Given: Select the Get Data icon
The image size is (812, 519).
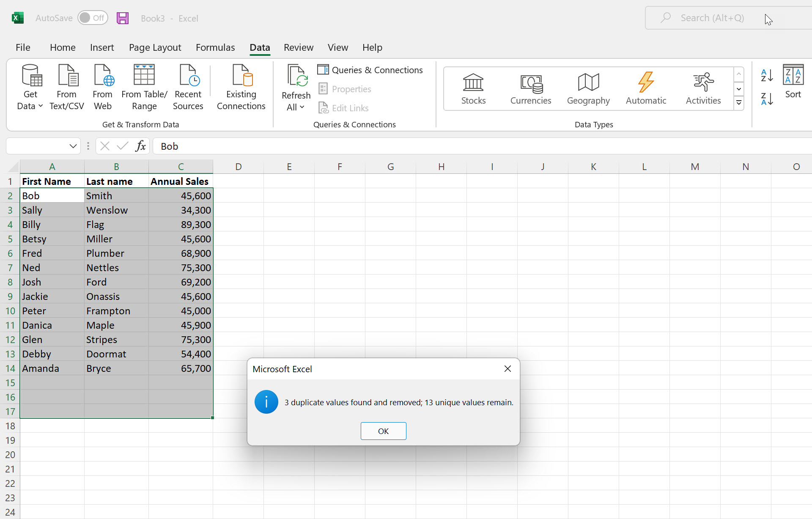Looking at the screenshot, I should [x=30, y=87].
